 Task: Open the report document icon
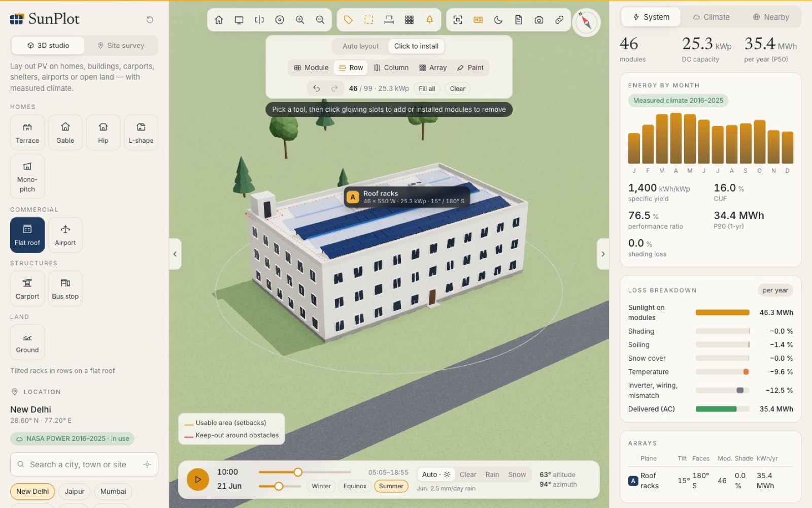519,20
